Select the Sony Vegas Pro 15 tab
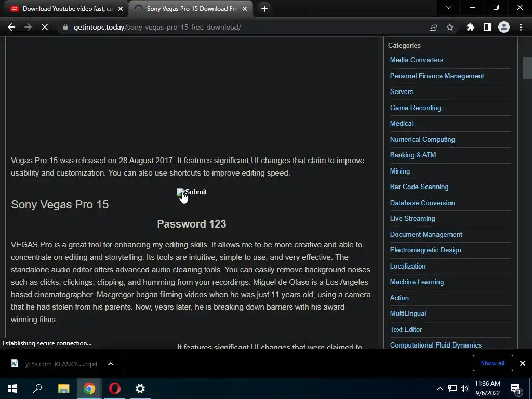 pos(191,9)
